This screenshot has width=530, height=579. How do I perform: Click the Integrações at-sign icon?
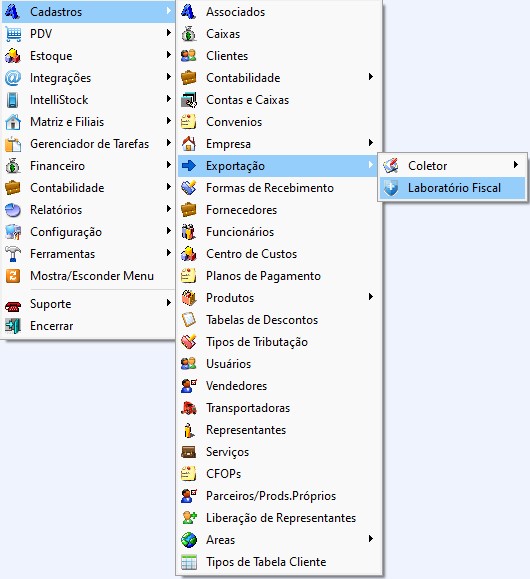(13, 78)
